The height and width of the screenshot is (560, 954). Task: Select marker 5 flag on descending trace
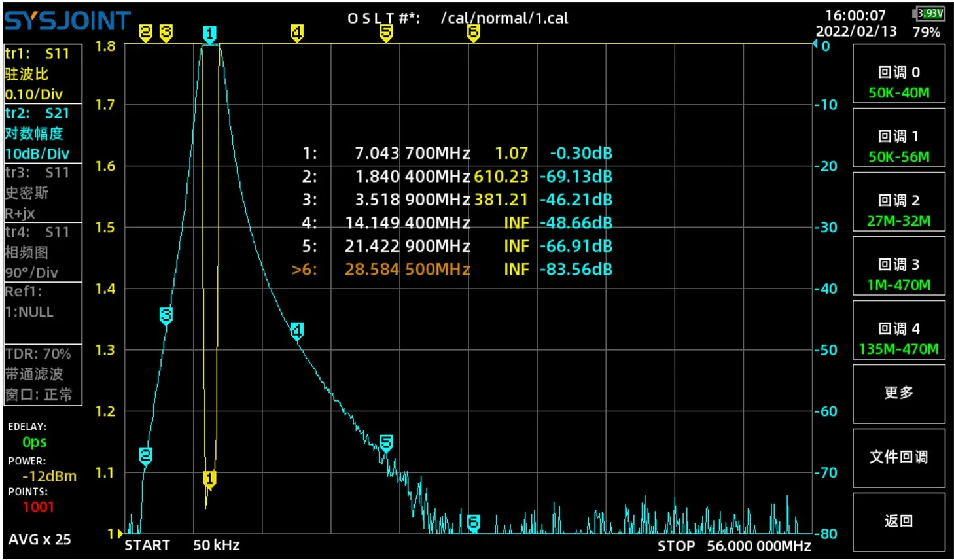point(385,443)
